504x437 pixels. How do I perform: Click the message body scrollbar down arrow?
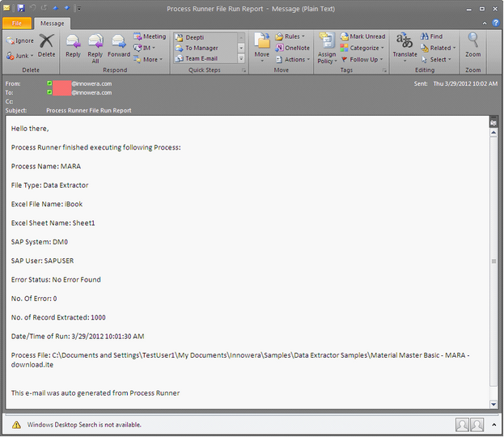pyautogui.click(x=494, y=403)
